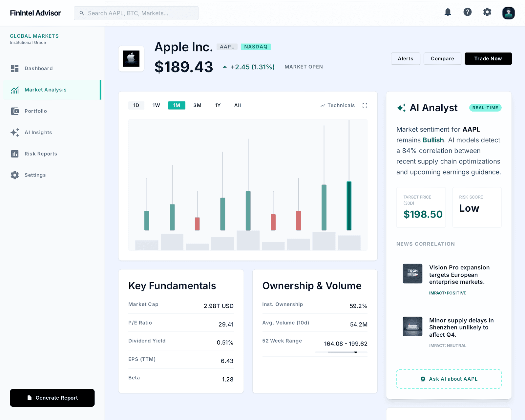Click the Bullish sentiment word
Image resolution: width=525 pixels, height=420 pixels.
pyautogui.click(x=433, y=140)
